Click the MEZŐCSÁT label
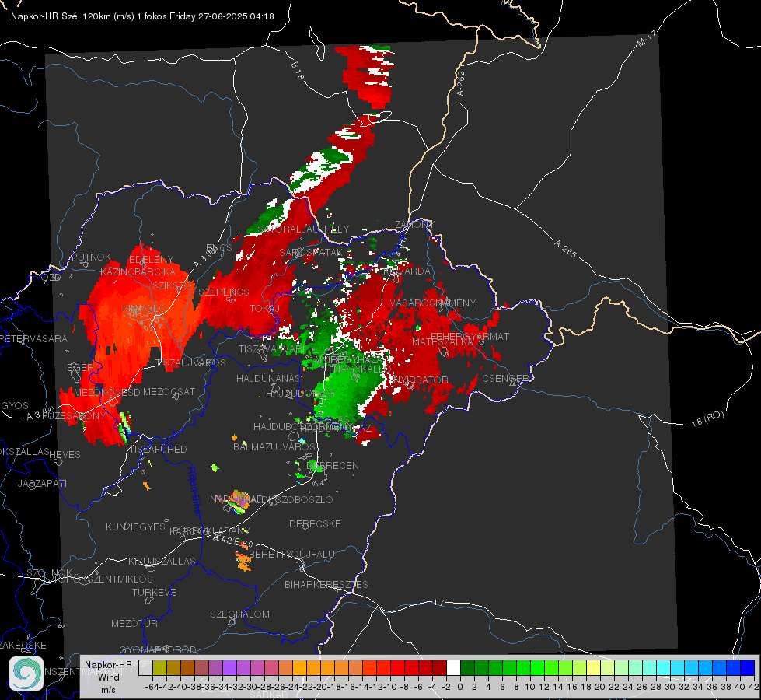Image resolution: width=761 pixels, height=700 pixels. coord(169,391)
